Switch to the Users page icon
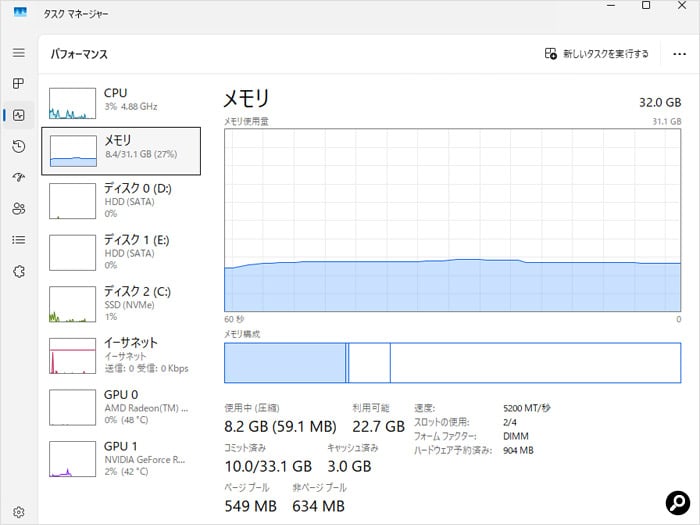This screenshot has width=700, height=525. pyautogui.click(x=18, y=209)
